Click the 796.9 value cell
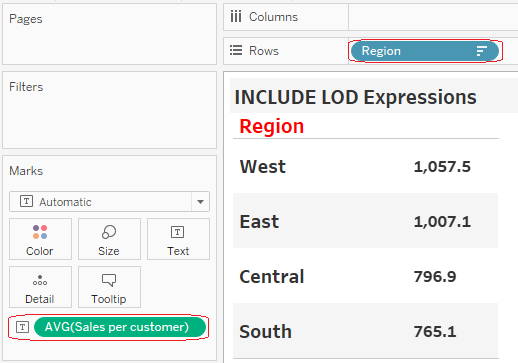Screen dimensions: 518x363 (x=435, y=277)
